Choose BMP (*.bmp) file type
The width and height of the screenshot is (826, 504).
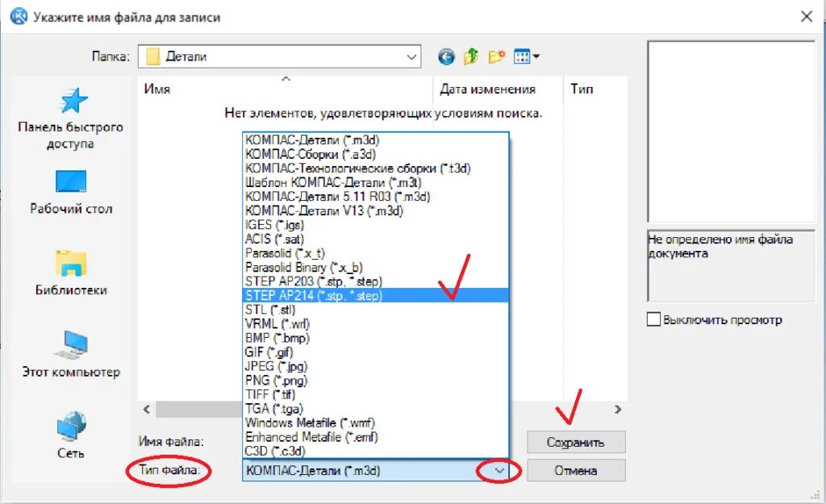point(376,338)
